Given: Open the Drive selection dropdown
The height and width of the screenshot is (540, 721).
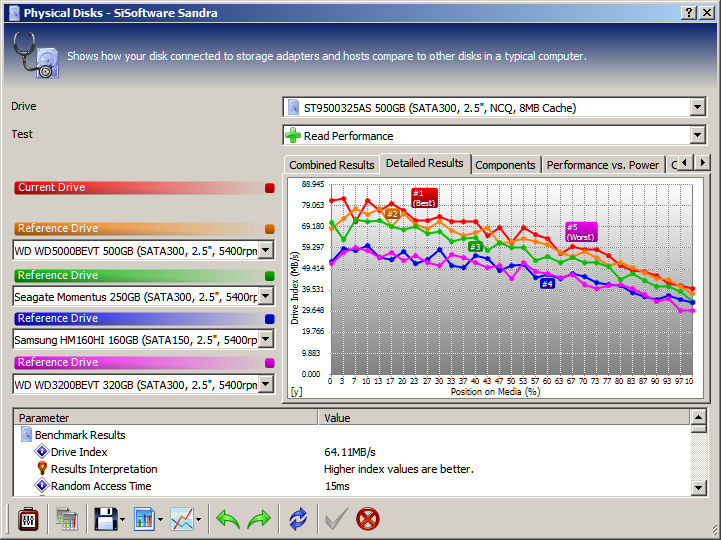Looking at the screenshot, I should (x=697, y=108).
